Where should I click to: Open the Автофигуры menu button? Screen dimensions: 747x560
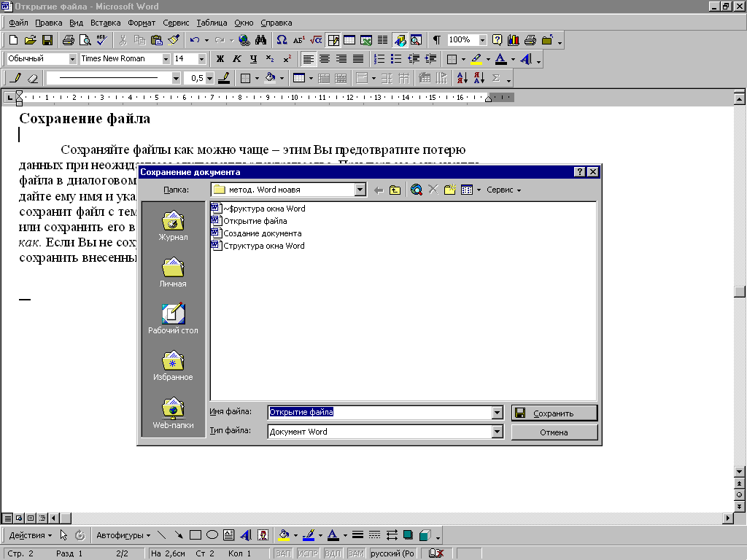coord(123,535)
